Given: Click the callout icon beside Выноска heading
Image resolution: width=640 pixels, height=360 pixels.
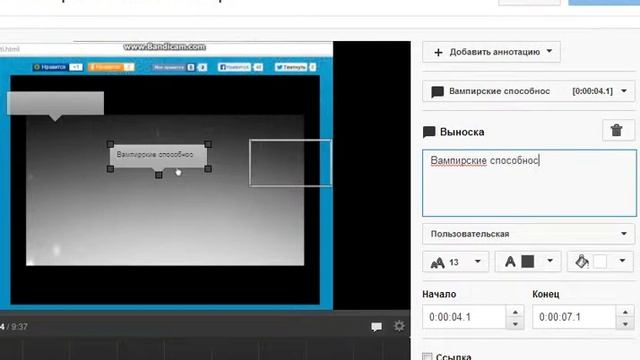Looking at the screenshot, I should [429, 132].
